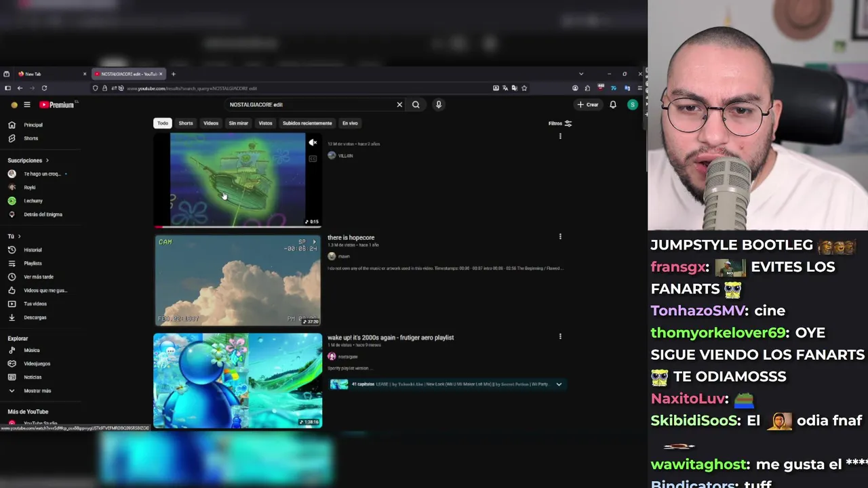Click the browser forward arrow
Image resolution: width=868 pixels, height=488 pixels.
coord(31,88)
